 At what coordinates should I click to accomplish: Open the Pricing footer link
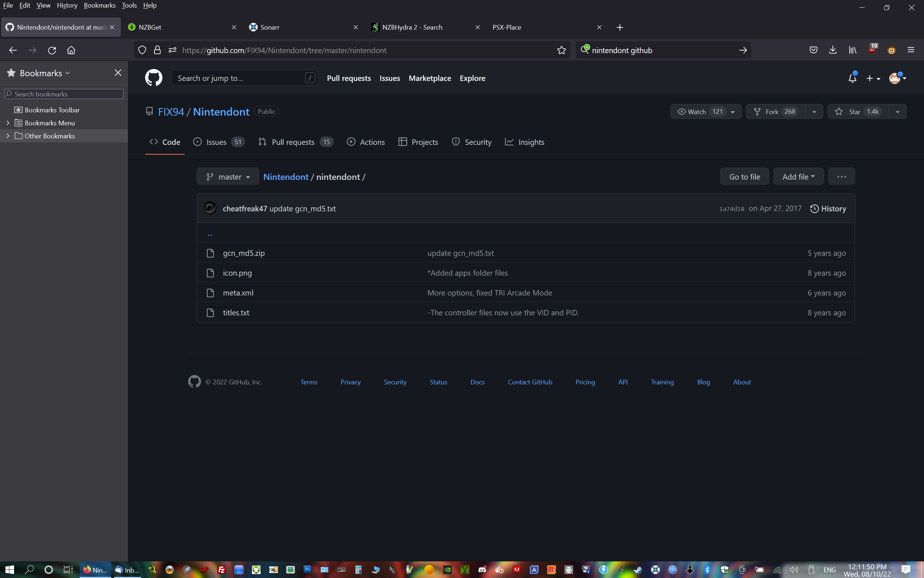tap(585, 382)
